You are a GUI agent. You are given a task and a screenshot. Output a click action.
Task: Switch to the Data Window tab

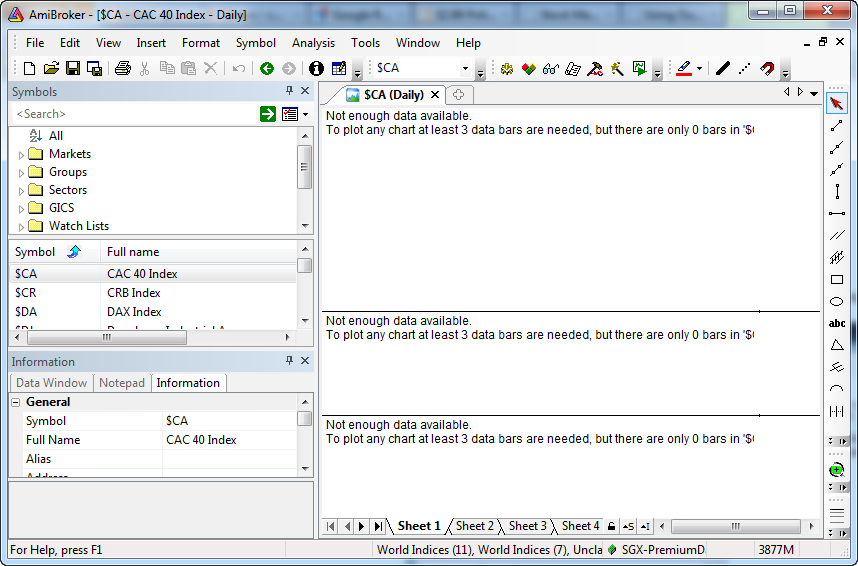(51, 383)
